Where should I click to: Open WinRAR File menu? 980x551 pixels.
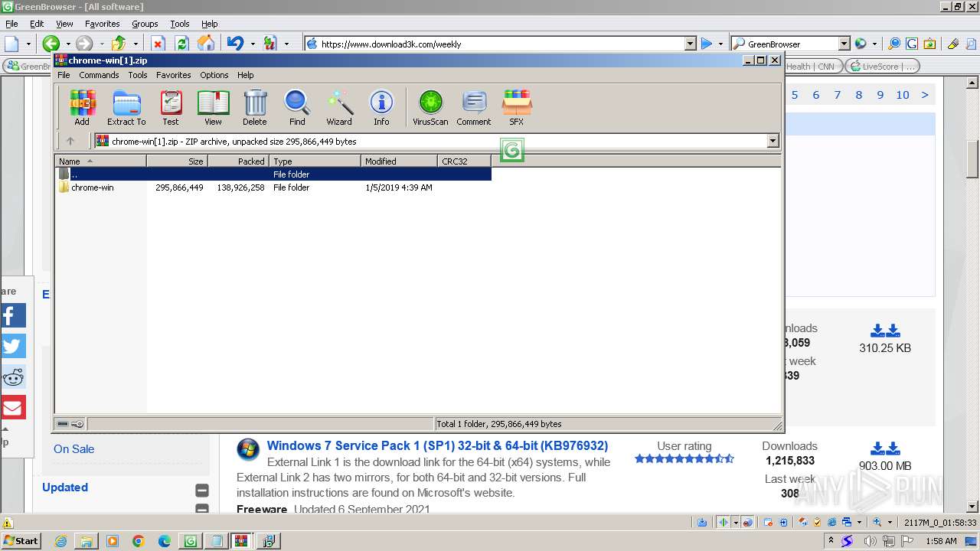64,75
